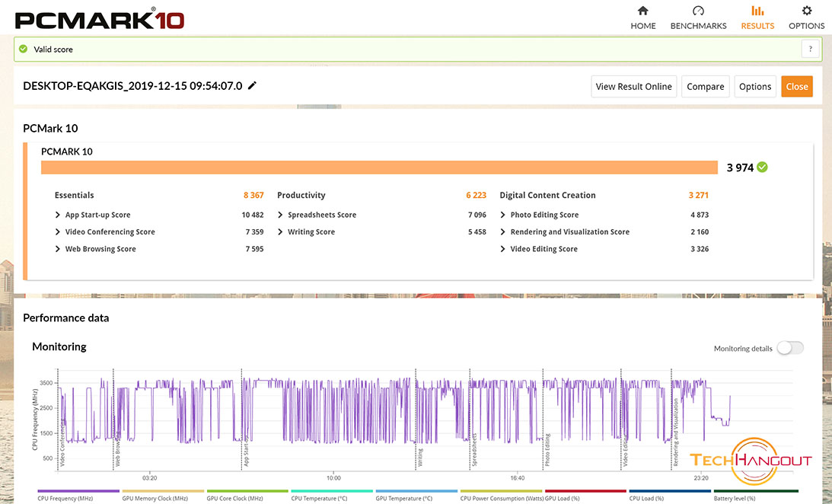
Task: Click the CPU Power Consumption legend color bar
Action: (x=501, y=491)
